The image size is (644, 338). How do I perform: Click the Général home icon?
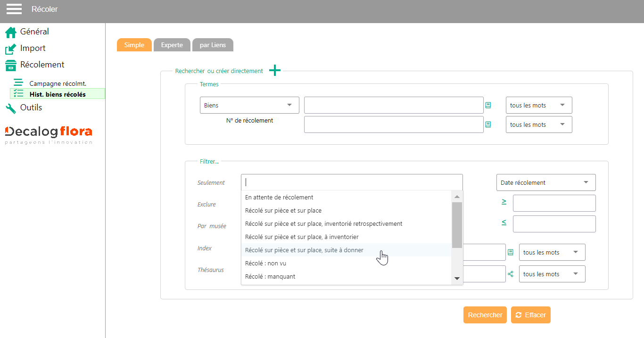point(11,33)
